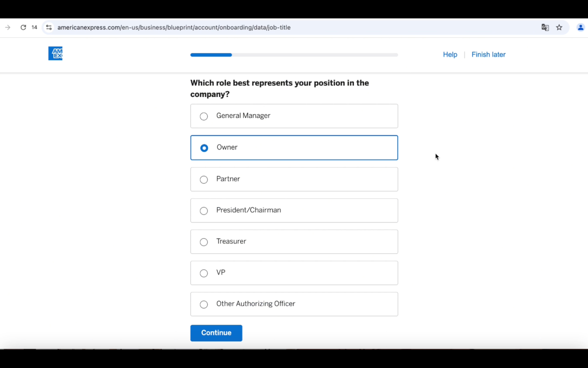Click the Google Translate icon

click(x=545, y=28)
